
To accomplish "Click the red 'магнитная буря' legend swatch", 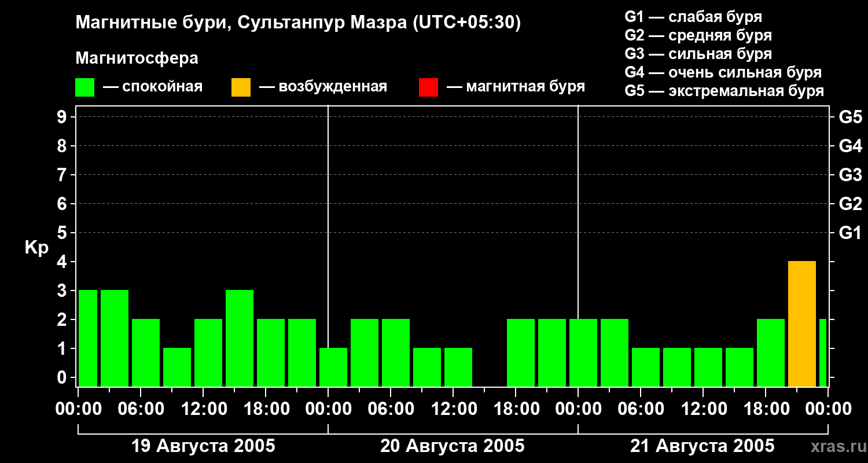I will click(x=428, y=87).
